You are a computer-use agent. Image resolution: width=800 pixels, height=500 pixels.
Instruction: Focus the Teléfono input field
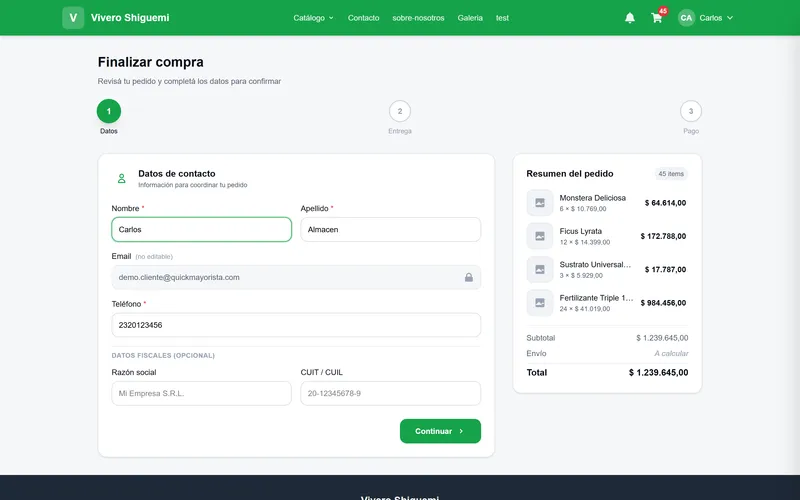click(x=296, y=325)
